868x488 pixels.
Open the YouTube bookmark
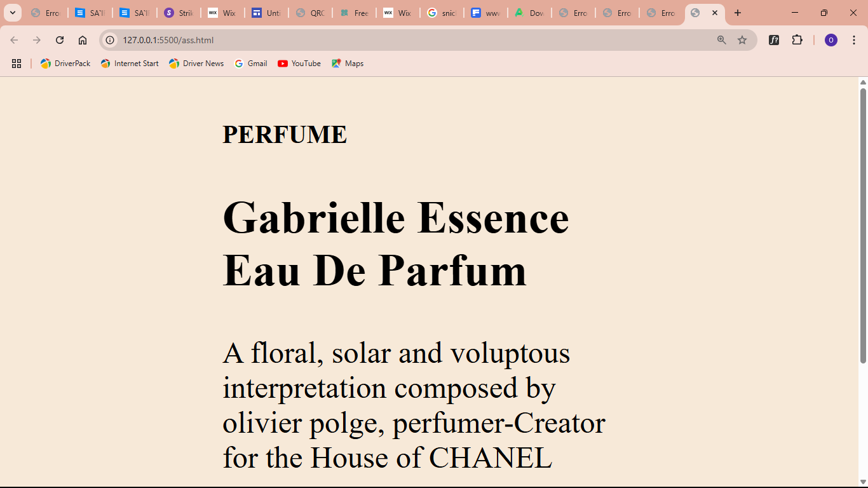point(299,64)
